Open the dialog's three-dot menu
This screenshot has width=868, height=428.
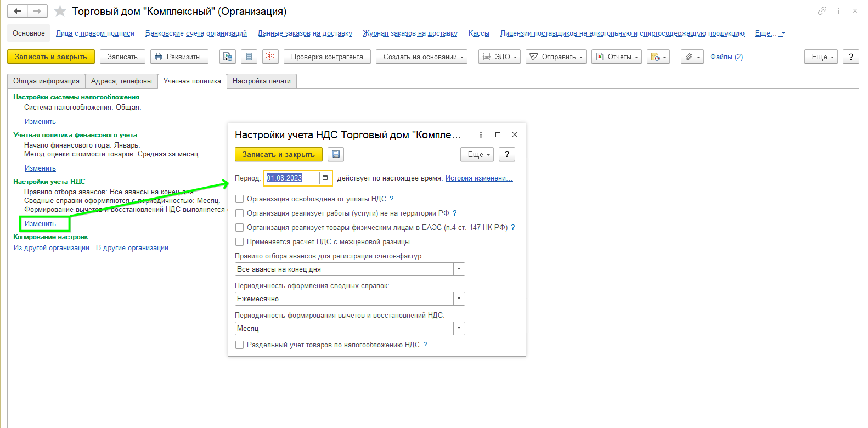tap(481, 134)
